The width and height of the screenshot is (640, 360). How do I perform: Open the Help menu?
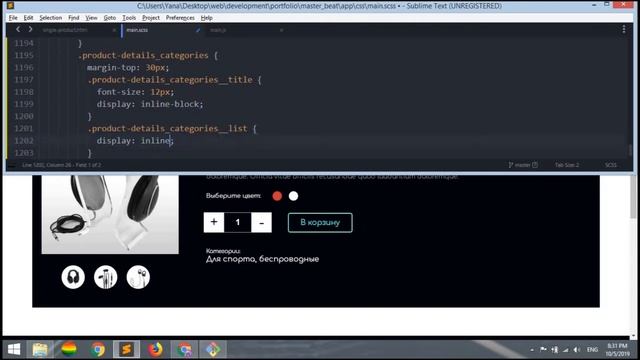point(207,18)
